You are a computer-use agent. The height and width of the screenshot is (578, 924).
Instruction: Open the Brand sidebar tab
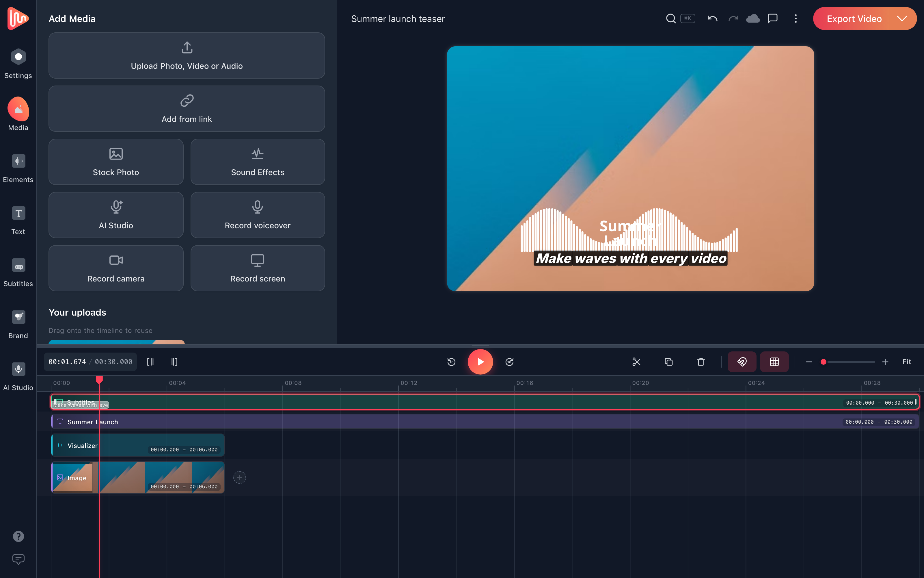(18, 324)
